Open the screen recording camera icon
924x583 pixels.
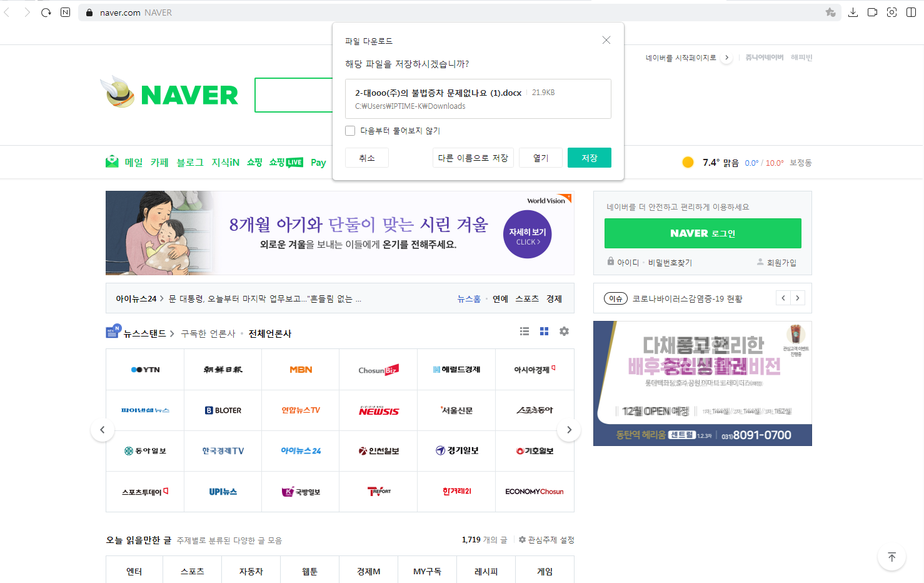pyautogui.click(x=873, y=13)
